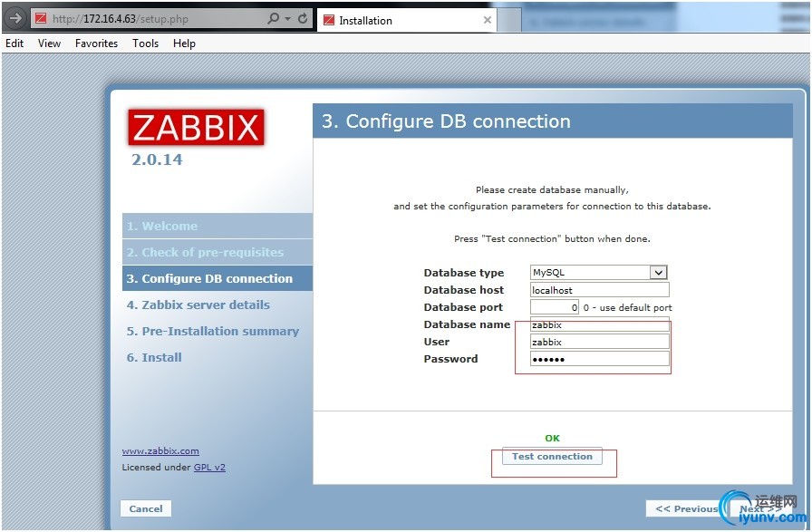Click the Zabbix favicon in address bar
Image resolution: width=812 pixels, height=532 pixels.
[41, 19]
